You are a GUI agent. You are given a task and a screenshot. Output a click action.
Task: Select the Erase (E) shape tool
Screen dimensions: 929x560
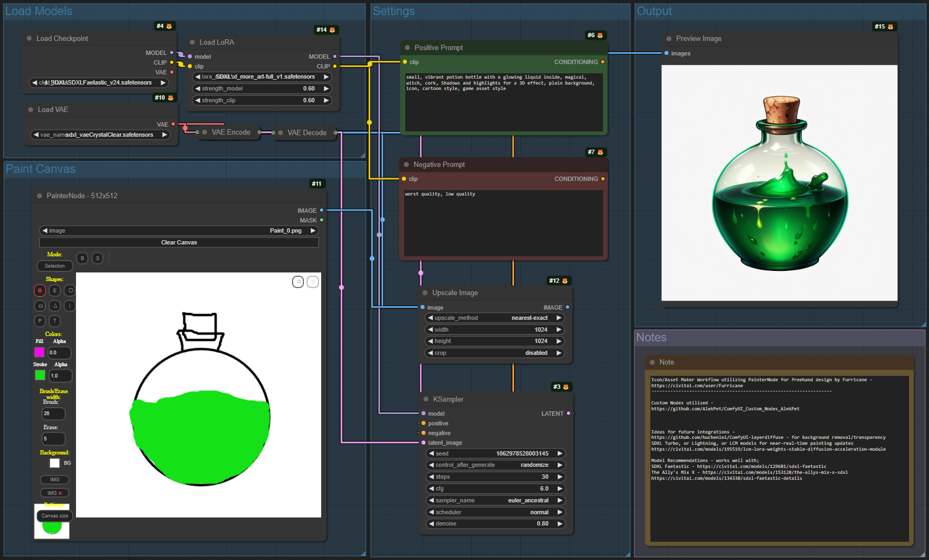point(54,291)
